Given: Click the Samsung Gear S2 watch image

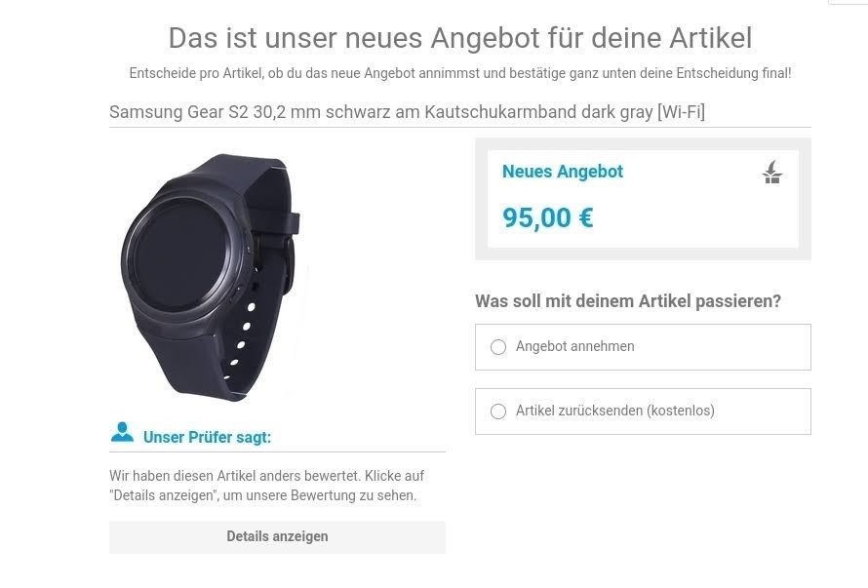Looking at the screenshot, I should coord(211,277).
